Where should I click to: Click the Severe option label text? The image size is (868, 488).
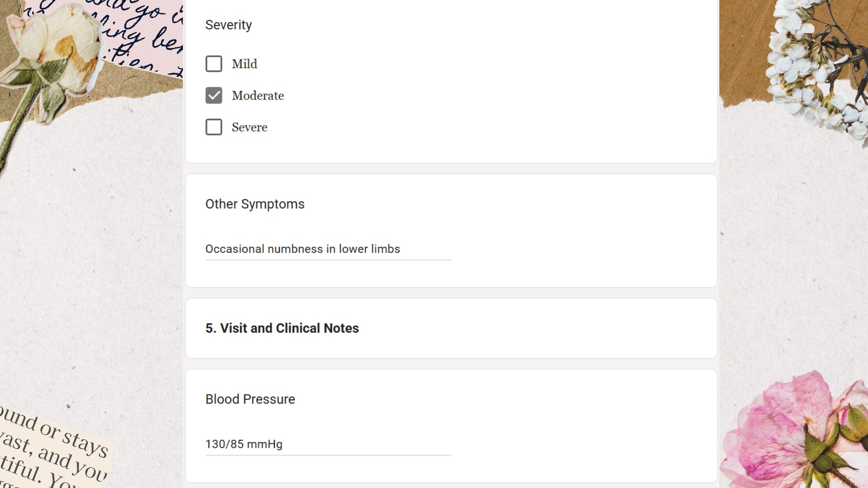250,127
